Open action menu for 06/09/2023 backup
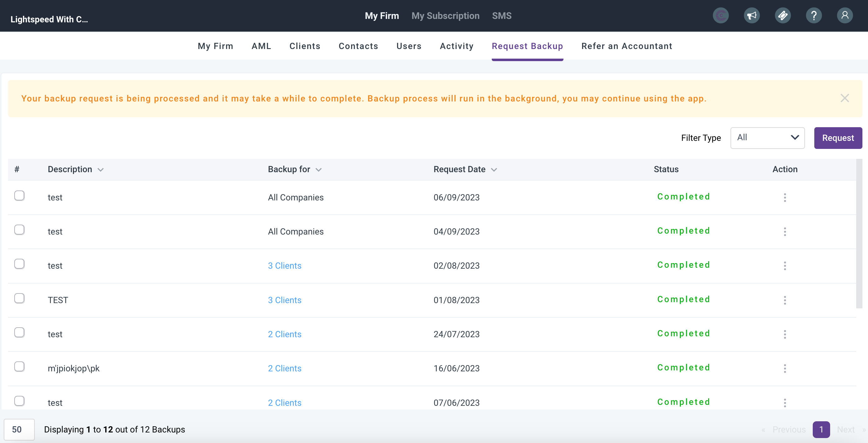 (784, 198)
